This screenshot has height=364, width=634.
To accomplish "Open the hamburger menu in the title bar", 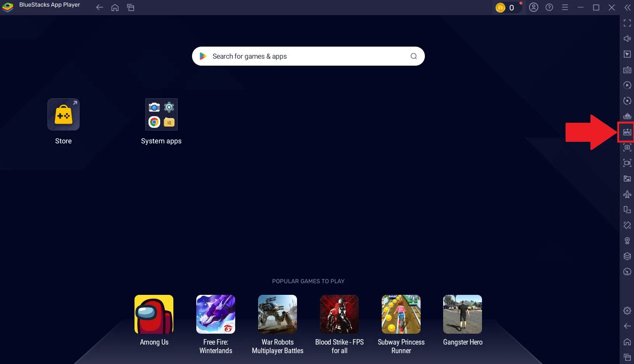I will click(x=565, y=7).
